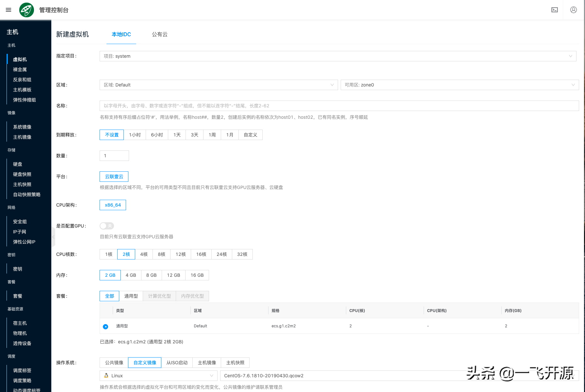Select the 主机镜像 OS tab
Viewport: 585px width, 392px height.
click(207, 363)
